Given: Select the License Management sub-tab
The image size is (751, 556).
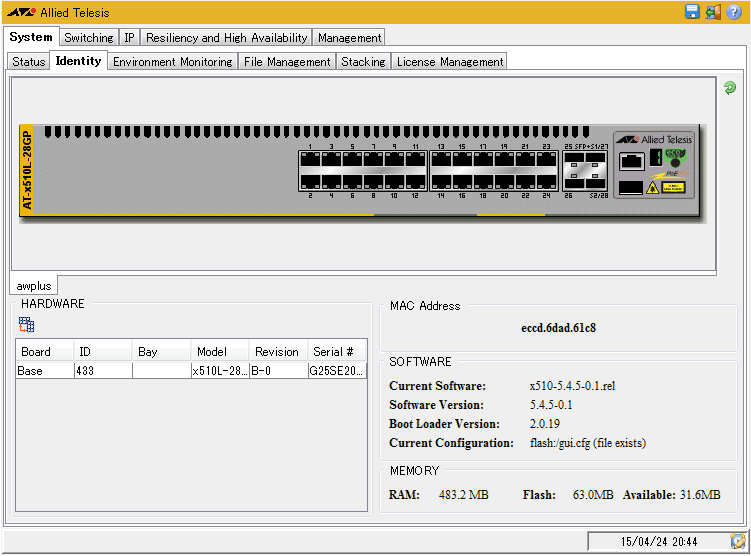Looking at the screenshot, I should click(449, 62).
